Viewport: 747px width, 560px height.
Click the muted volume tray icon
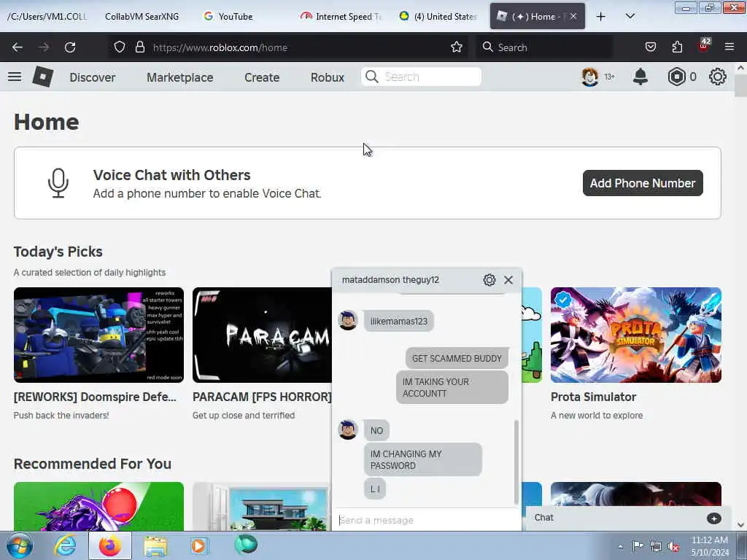(x=673, y=546)
